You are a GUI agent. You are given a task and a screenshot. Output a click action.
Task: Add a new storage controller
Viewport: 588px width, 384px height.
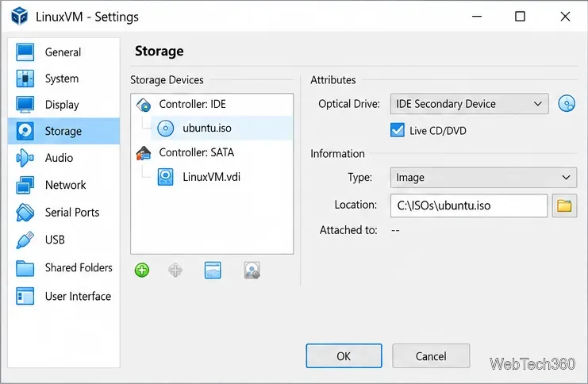[x=142, y=270]
